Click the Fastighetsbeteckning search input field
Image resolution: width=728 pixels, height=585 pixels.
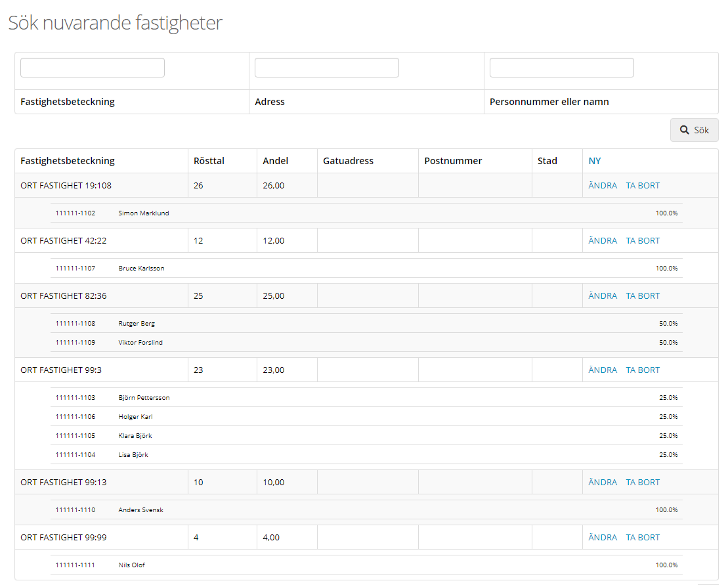click(93, 68)
